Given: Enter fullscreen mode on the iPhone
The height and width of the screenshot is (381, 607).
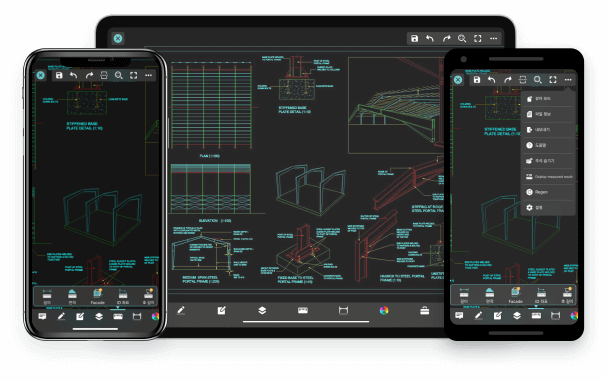Looking at the screenshot, I should [134, 75].
